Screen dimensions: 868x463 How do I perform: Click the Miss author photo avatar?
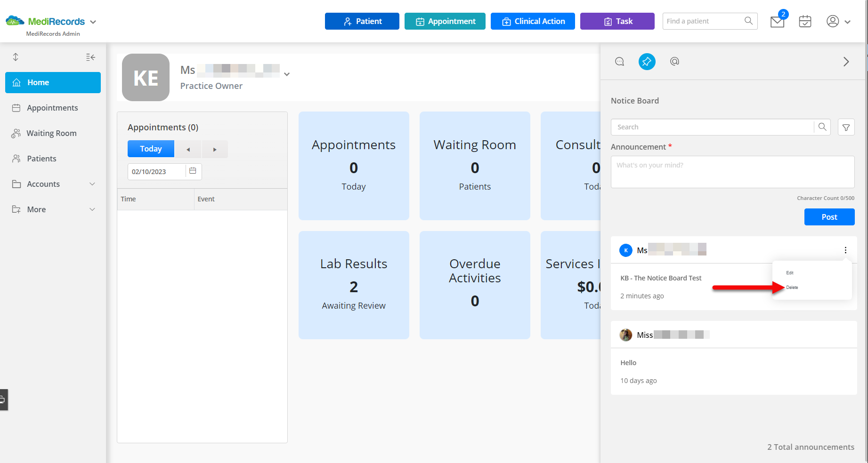(626, 335)
